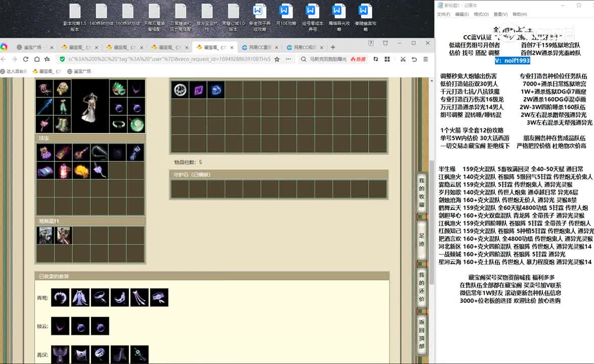Viewport: 594px width, 364px height.
Task: Select the blue spear weapon icon
Action: point(45,106)
